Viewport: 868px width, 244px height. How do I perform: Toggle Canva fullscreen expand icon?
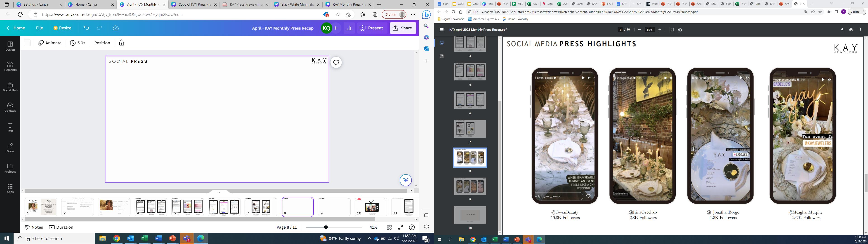click(x=400, y=227)
